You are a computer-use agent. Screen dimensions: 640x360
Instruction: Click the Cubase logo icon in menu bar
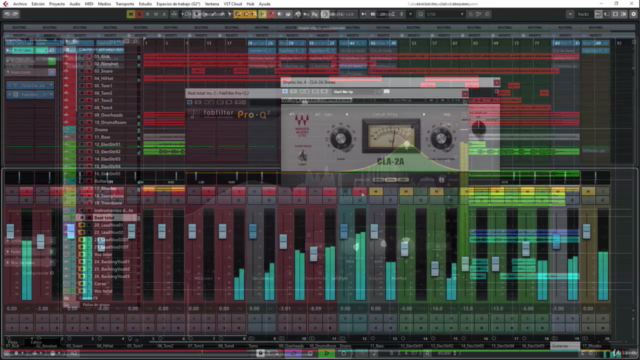6,4
